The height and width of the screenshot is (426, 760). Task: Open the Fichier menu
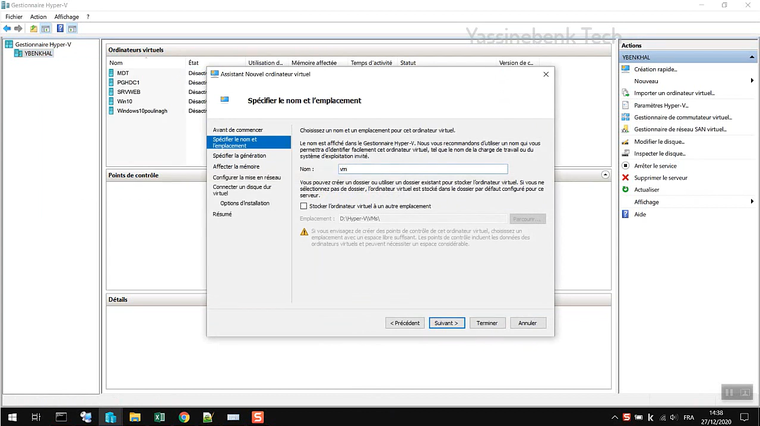(x=14, y=16)
